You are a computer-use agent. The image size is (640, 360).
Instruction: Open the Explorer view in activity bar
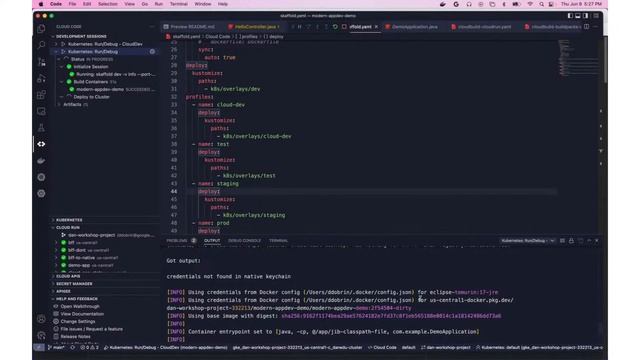coord(41,29)
